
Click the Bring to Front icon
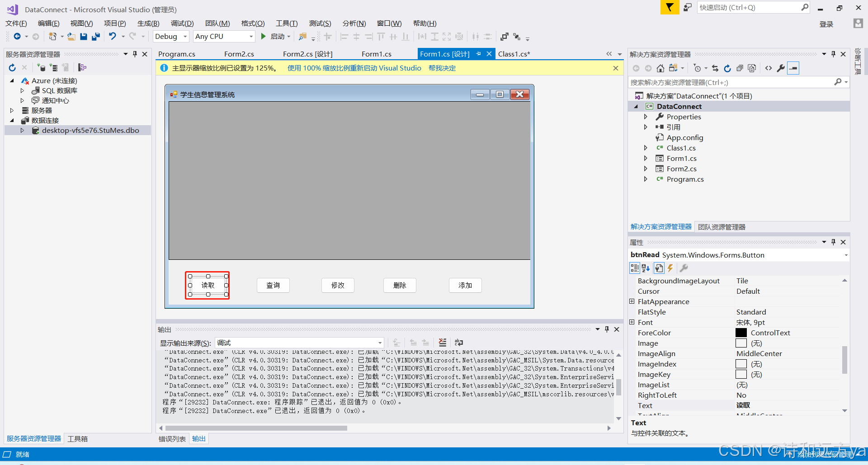pyautogui.click(x=505, y=37)
